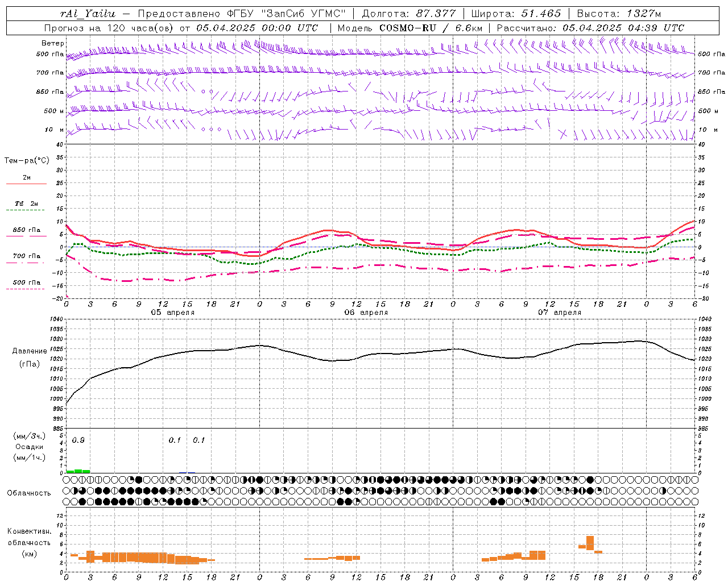The image size is (728, 582).
Task: Click the '05 апреля' date label
Action: tap(172, 313)
